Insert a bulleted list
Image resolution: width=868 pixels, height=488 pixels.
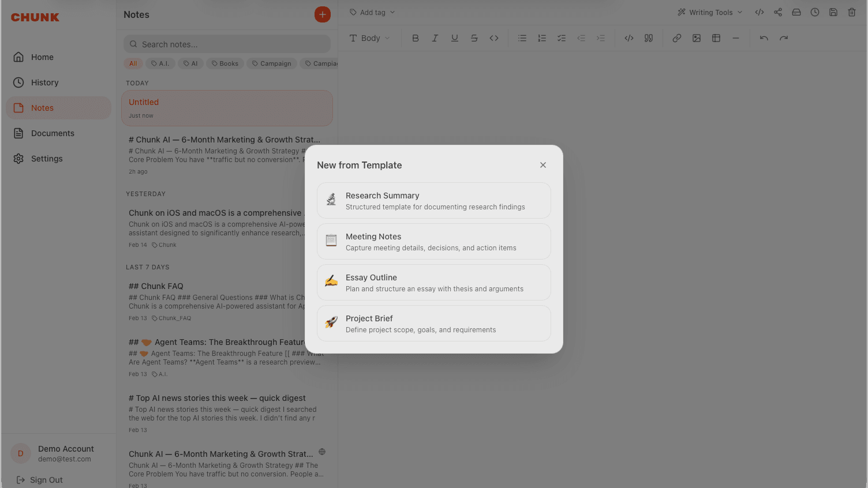coord(522,37)
